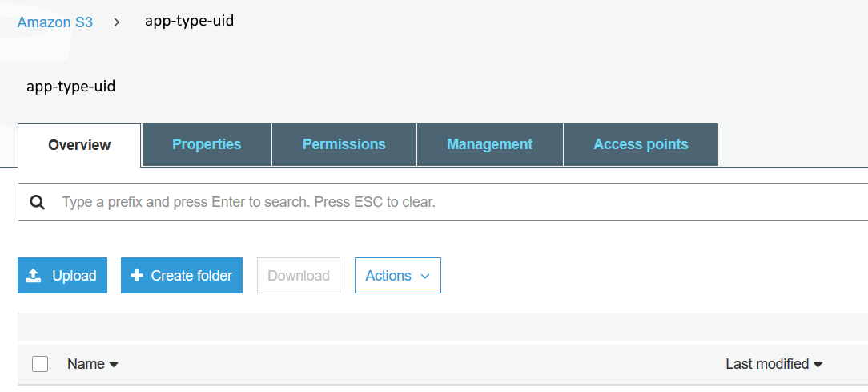Click the magnifying glass search icon
This screenshot has height=392, width=868.
point(37,202)
